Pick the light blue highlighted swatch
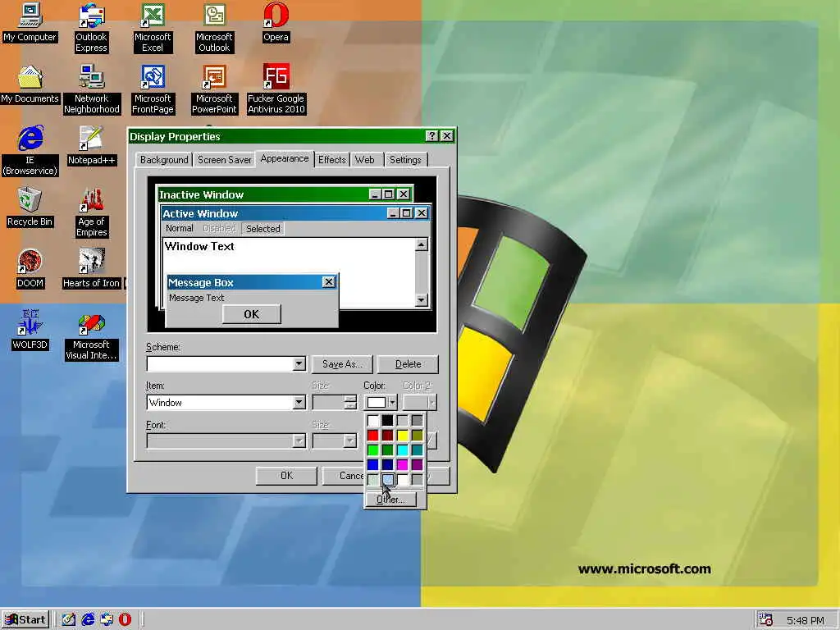Viewport: 840px width, 630px height. [387, 479]
